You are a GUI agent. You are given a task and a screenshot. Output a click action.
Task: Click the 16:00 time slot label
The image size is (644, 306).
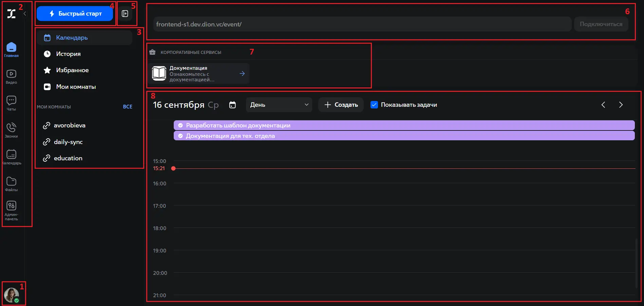159,184
